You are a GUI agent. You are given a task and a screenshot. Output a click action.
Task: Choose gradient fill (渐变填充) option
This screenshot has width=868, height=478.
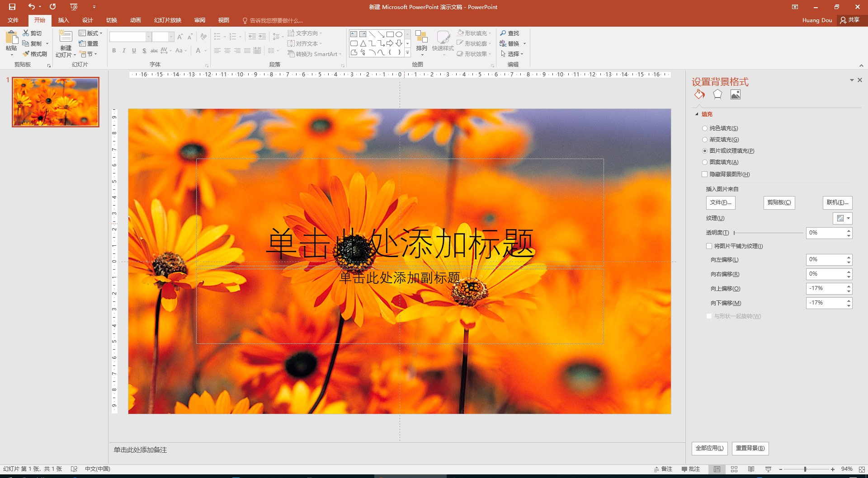[705, 140]
